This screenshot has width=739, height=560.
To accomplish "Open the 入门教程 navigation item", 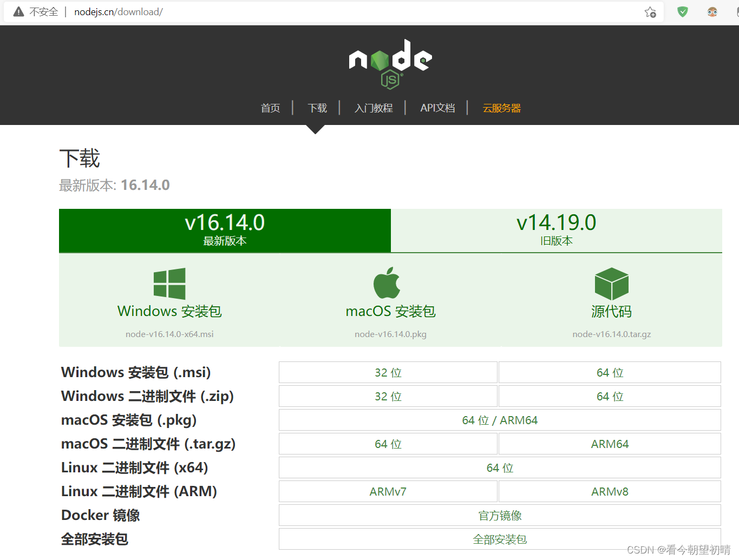I will (374, 108).
